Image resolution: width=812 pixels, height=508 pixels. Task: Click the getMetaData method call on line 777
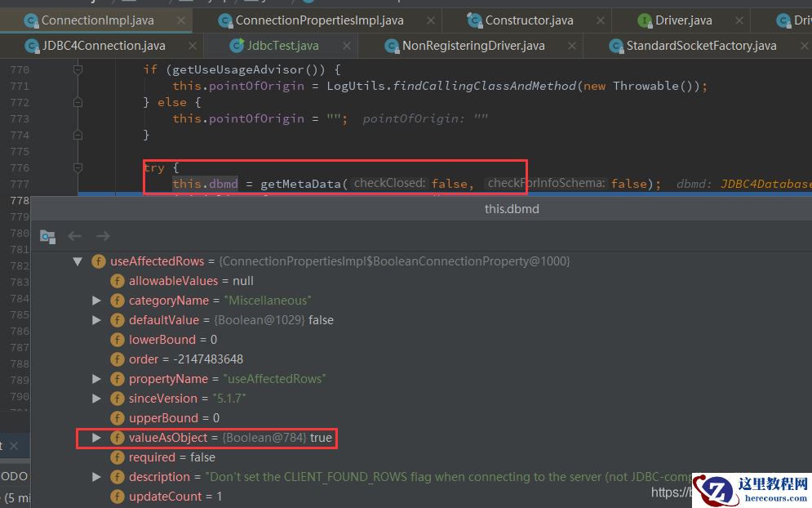point(300,184)
